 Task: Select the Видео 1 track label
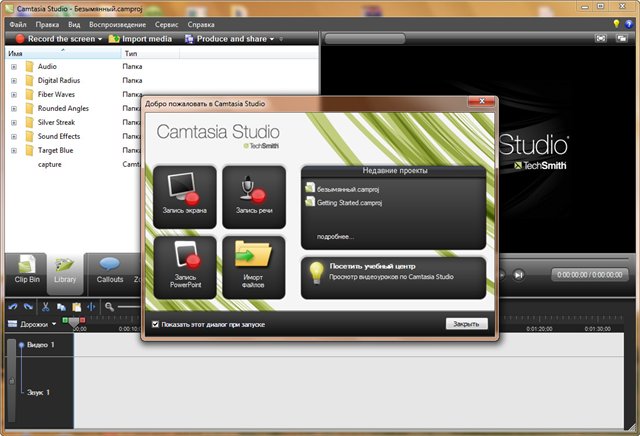pyautogui.click(x=40, y=345)
